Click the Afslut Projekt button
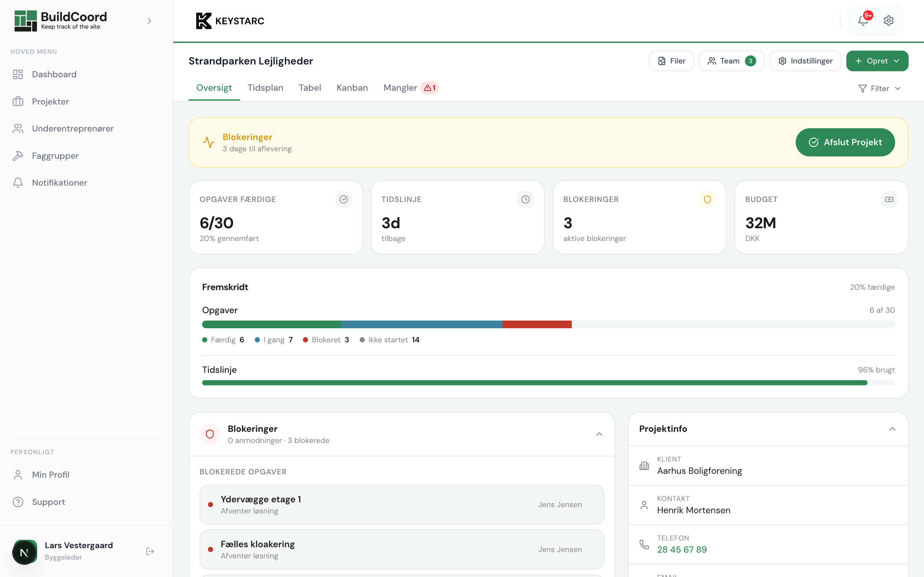 (x=845, y=142)
